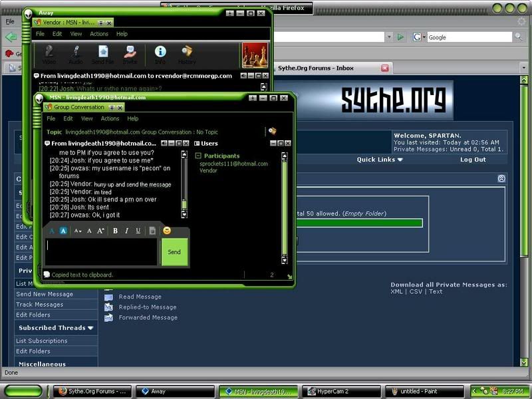532x399 pixels.
Task: Toggle the pin on Group Conversation tab
Action: tap(112, 108)
